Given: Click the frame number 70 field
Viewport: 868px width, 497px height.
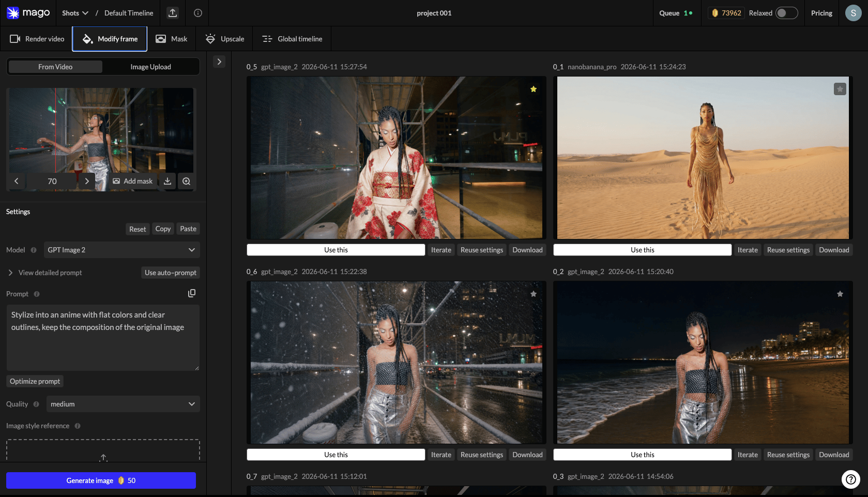Looking at the screenshot, I should pyautogui.click(x=52, y=181).
